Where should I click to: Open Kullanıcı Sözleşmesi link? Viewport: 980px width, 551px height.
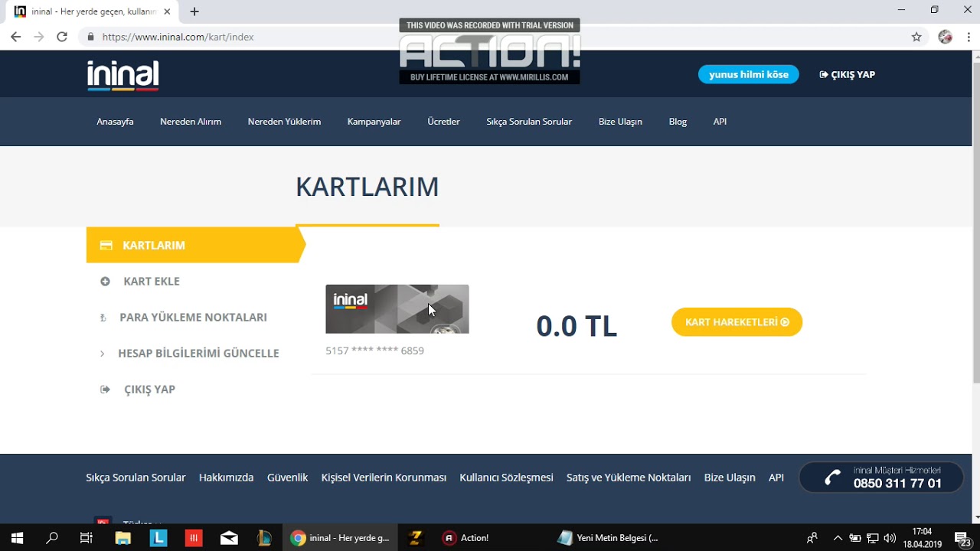[x=506, y=478]
